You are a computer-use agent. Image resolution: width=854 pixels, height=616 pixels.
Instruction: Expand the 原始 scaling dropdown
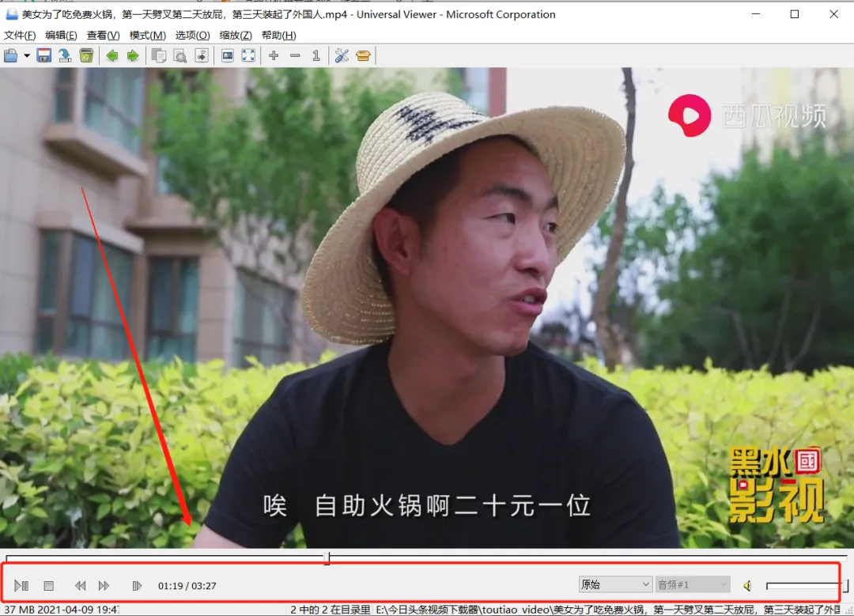(x=615, y=584)
